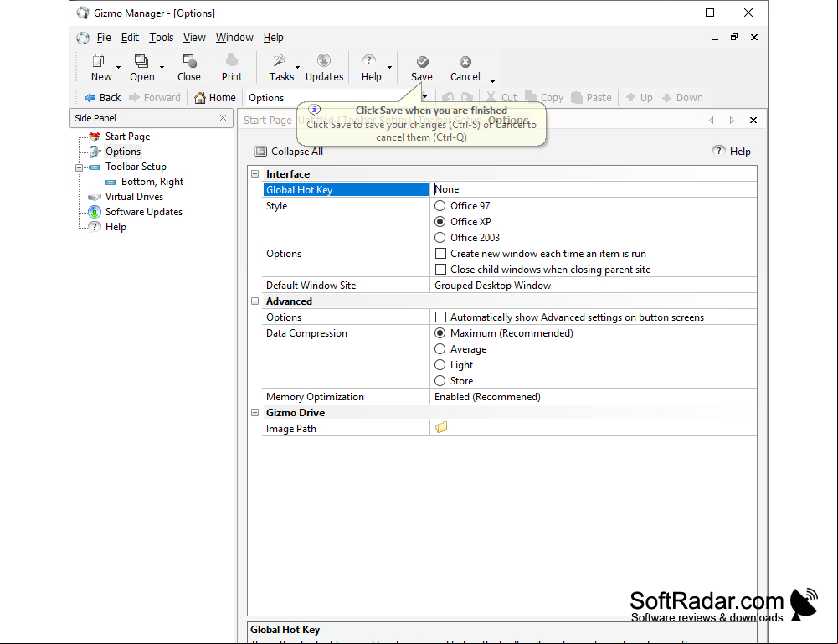Open the Tasks dropdown arrow

298,67
